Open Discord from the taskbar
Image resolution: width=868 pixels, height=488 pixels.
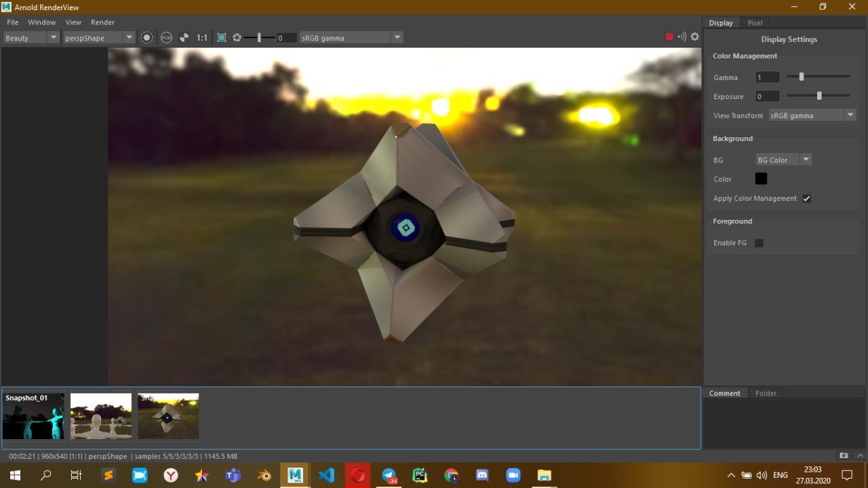pos(482,475)
